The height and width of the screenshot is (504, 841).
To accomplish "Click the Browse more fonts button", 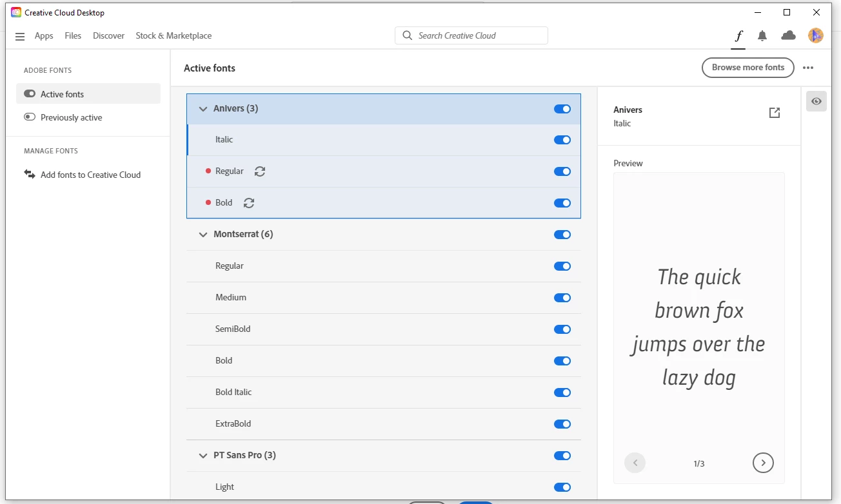I will pyautogui.click(x=748, y=67).
